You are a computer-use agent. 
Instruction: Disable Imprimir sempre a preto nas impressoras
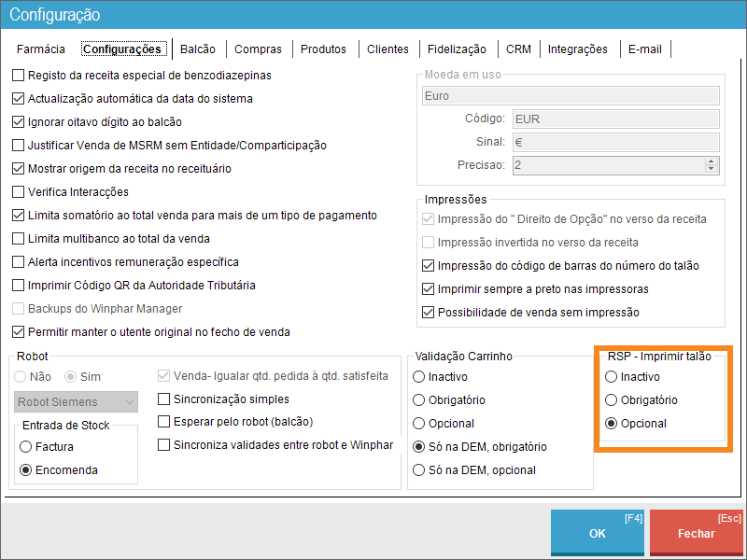[x=430, y=289]
